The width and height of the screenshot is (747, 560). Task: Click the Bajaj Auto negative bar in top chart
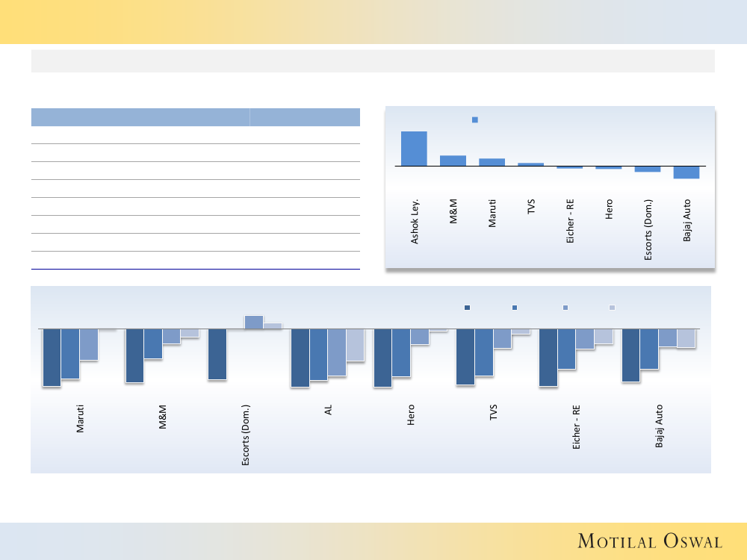(686, 172)
